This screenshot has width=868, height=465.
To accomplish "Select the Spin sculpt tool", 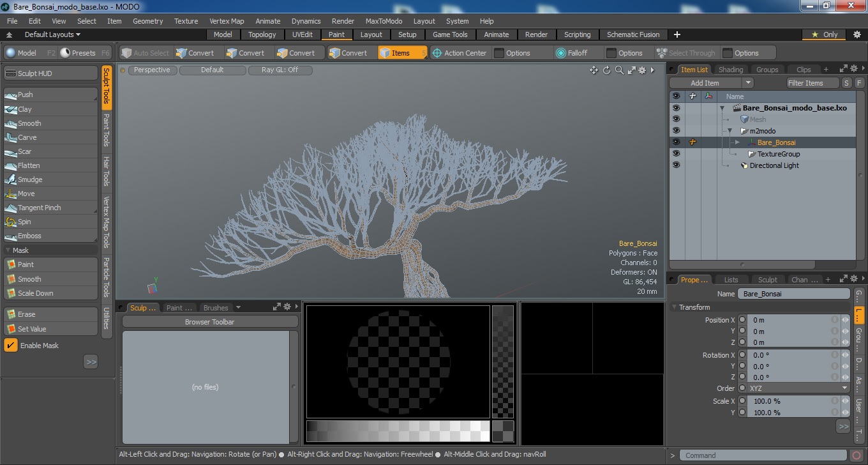I will (x=50, y=222).
